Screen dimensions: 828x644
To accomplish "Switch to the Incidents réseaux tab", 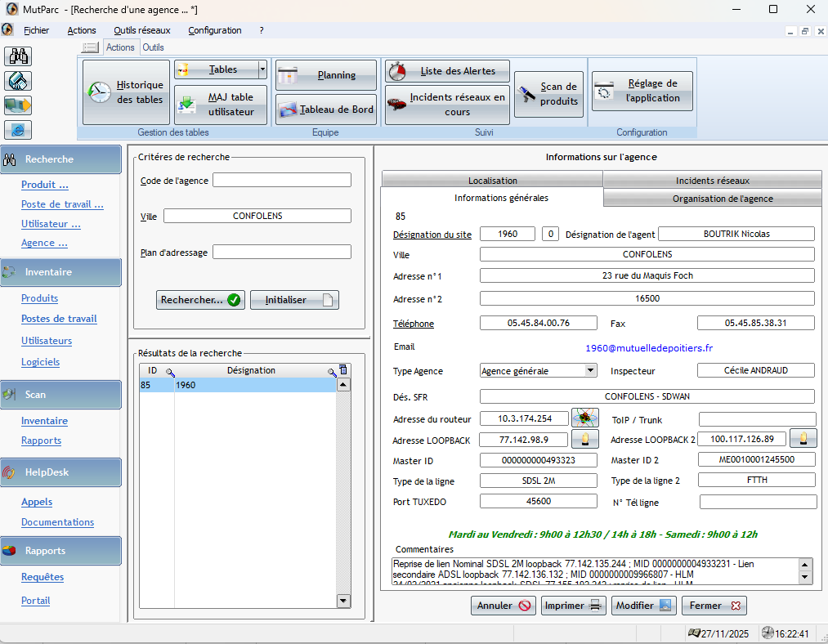I will point(712,180).
